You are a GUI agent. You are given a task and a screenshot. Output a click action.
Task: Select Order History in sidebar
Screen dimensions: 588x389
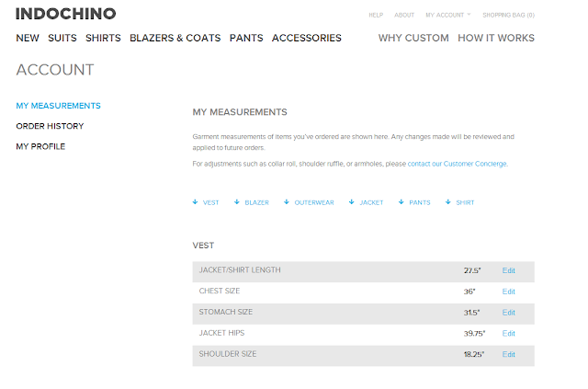(50, 126)
